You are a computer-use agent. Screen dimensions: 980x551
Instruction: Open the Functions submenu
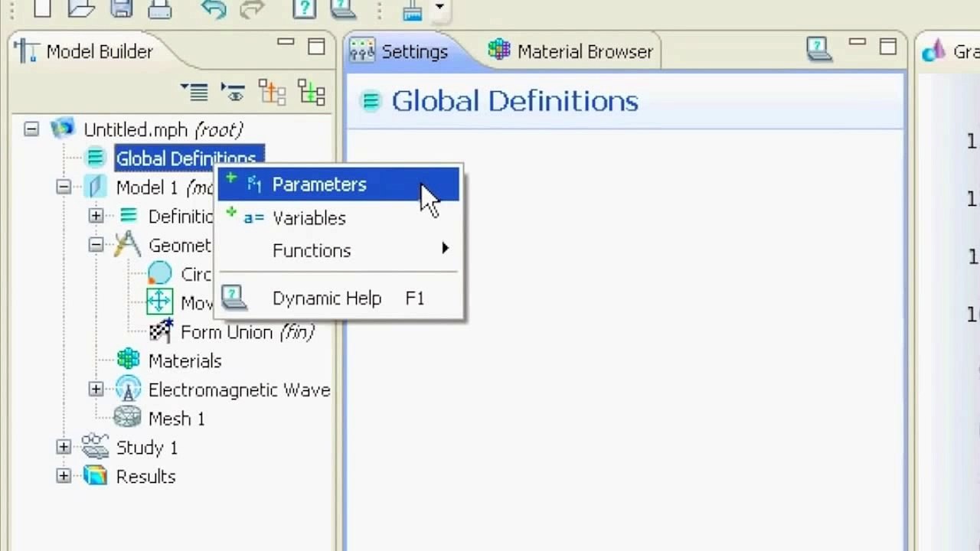coord(338,250)
